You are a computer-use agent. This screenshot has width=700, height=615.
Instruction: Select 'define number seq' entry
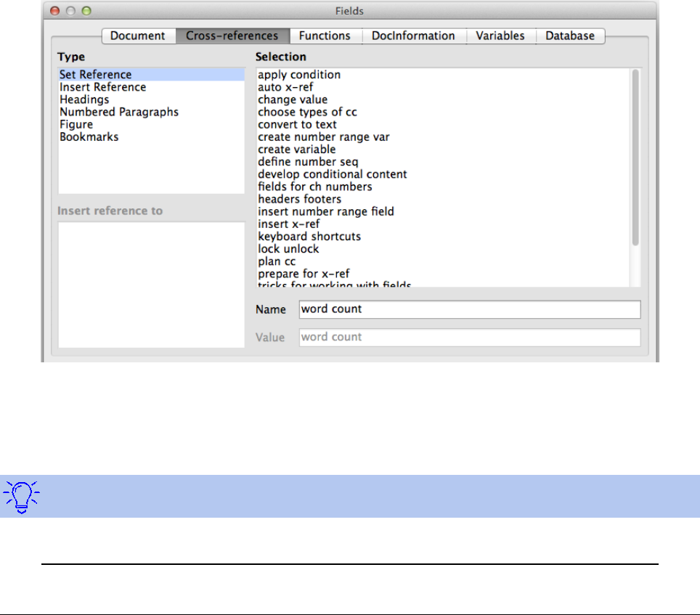[442, 162]
